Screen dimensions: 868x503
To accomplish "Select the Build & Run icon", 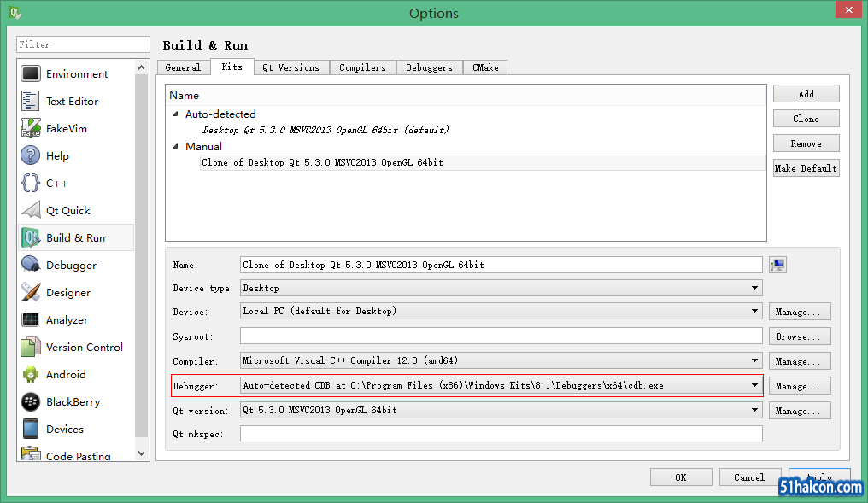I will [x=31, y=238].
